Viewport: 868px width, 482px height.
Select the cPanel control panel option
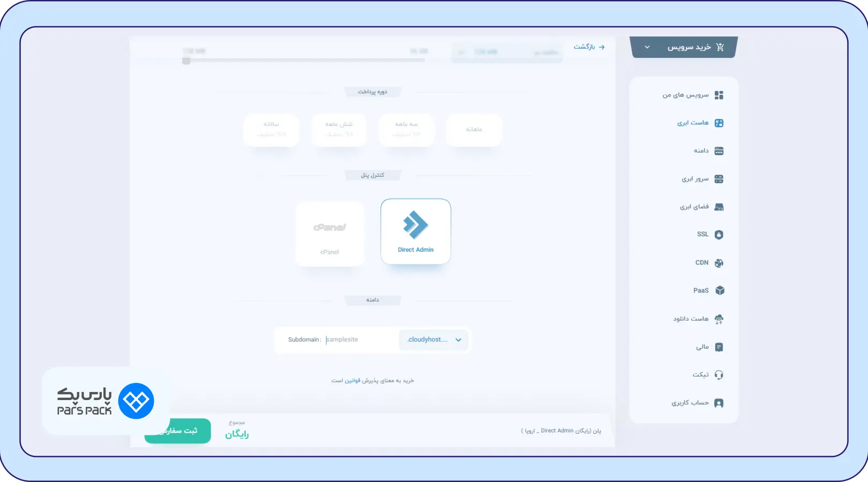coord(330,234)
